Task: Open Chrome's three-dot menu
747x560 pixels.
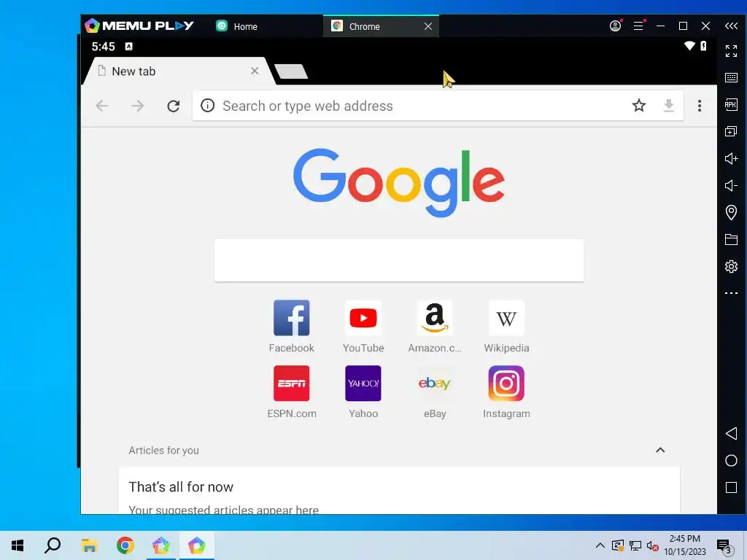Action: pos(700,106)
